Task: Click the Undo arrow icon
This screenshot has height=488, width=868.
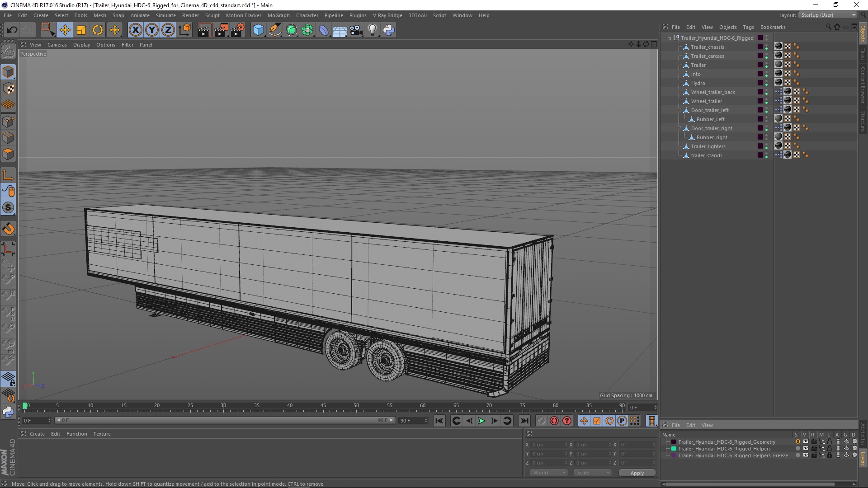Action: coord(12,30)
